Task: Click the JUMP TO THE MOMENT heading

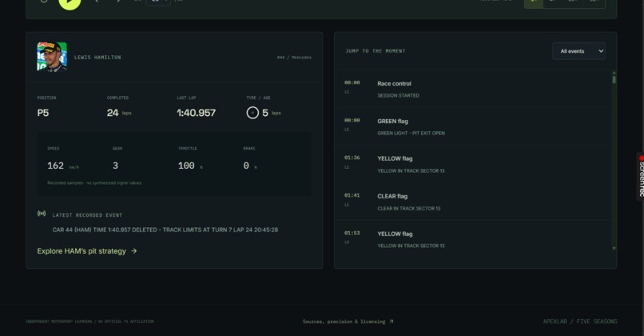Action: click(x=376, y=51)
